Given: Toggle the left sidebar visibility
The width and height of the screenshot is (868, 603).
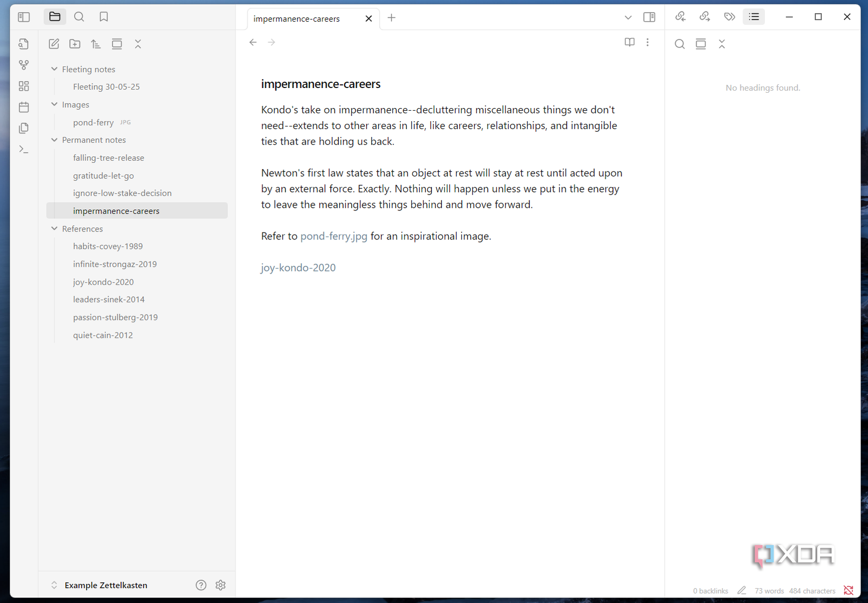Looking at the screenshot, I should [x=24, y=17].
